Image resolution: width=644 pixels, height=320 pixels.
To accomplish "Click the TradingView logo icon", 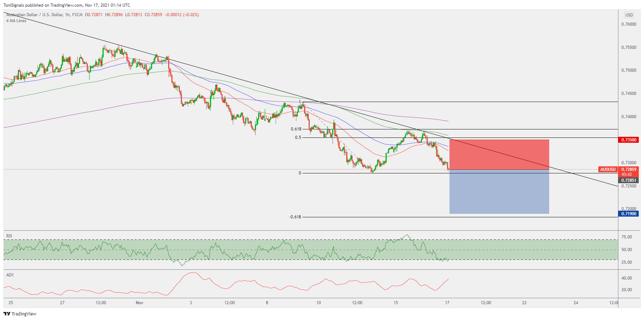I will click(7, 314).
